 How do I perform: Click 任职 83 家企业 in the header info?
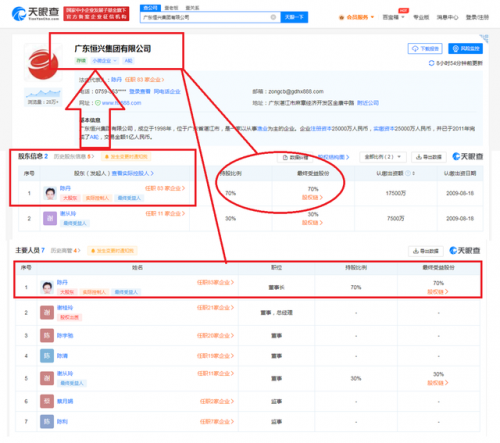145,80
